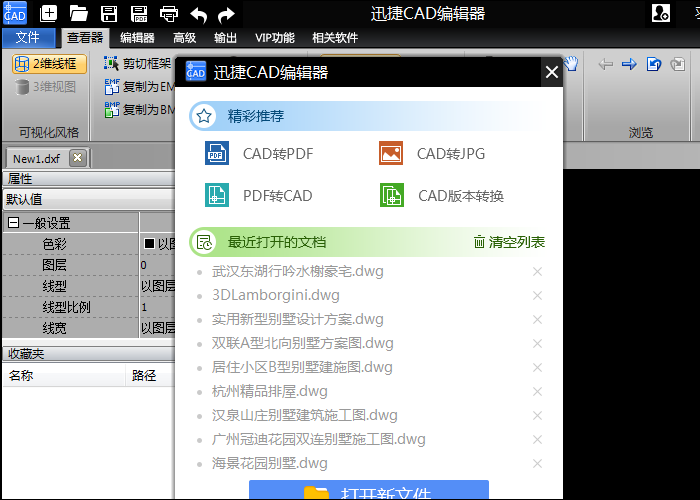Click the 名称 column header in 收藏夹
This screenshot has width=700, height=500.
pyautogui.click(x=63, y=375)
